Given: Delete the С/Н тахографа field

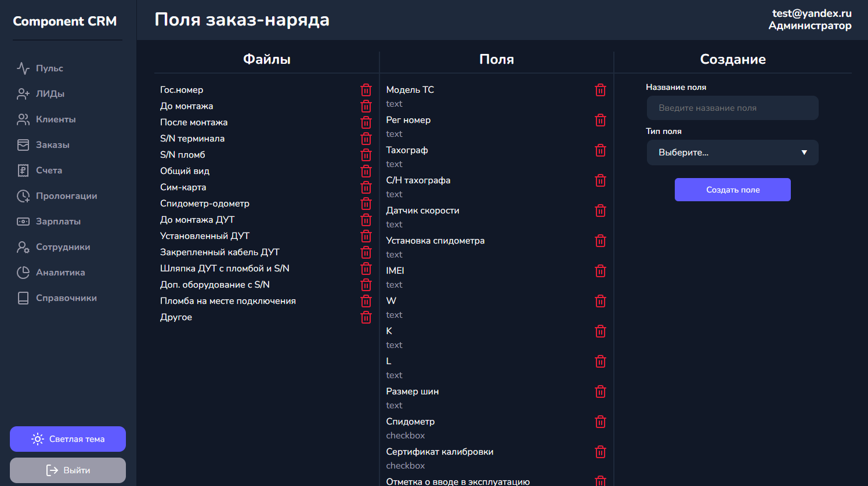Looking at the screenshot, I should (x=601, y=180).
